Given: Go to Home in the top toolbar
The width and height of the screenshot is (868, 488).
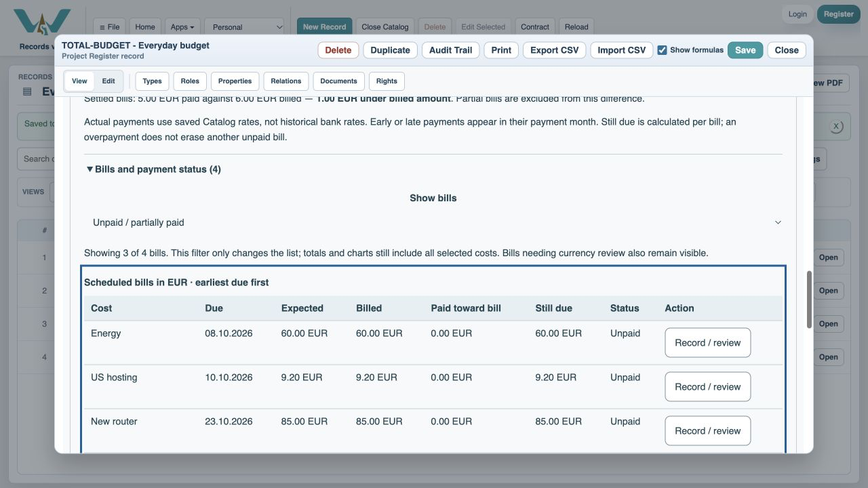Looking at the screenshot, I should [x=145, y=27].
